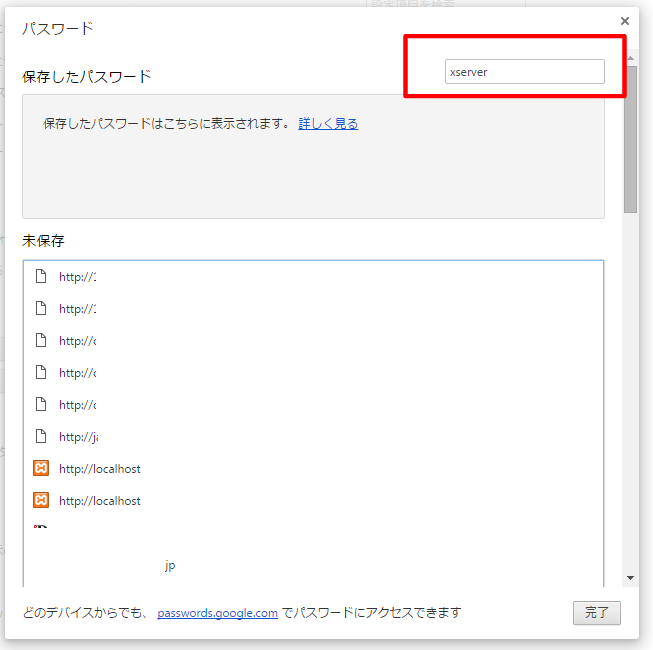Click the scrollbar up arrow
653x650 pixels.
(x=630, y=58)
